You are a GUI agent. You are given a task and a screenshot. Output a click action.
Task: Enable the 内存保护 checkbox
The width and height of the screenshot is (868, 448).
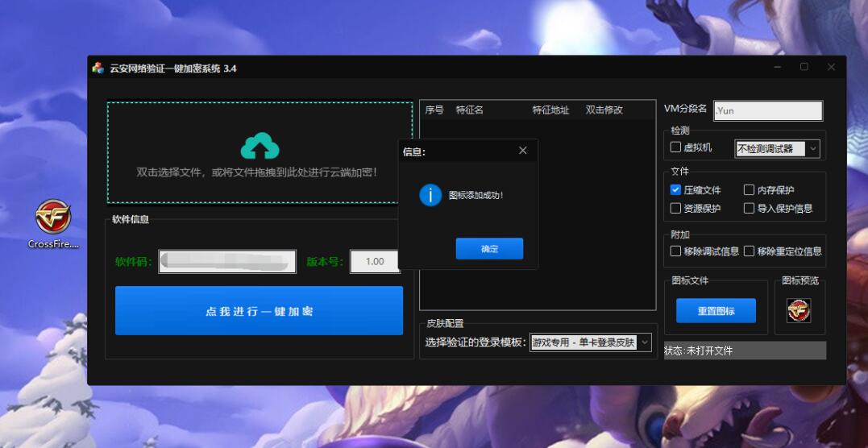749,190
